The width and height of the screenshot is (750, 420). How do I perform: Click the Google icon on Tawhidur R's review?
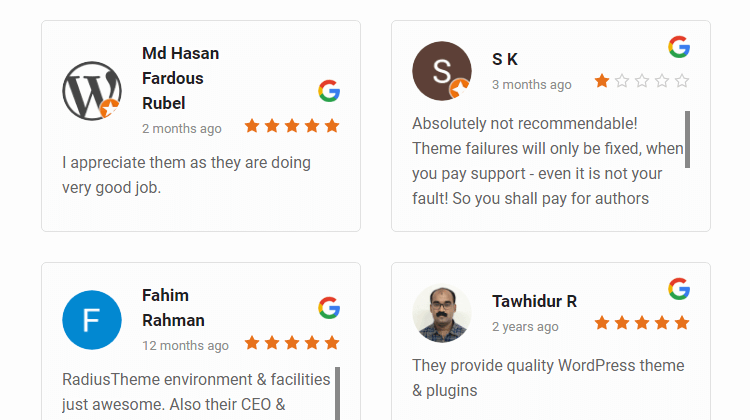pyautogui.click(x=679, y=289)
